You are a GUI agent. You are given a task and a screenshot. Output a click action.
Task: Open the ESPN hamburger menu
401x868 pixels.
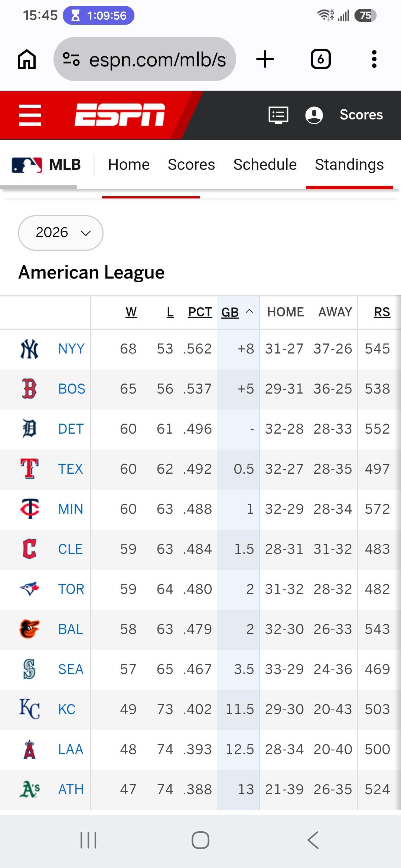tap(30, 115)
